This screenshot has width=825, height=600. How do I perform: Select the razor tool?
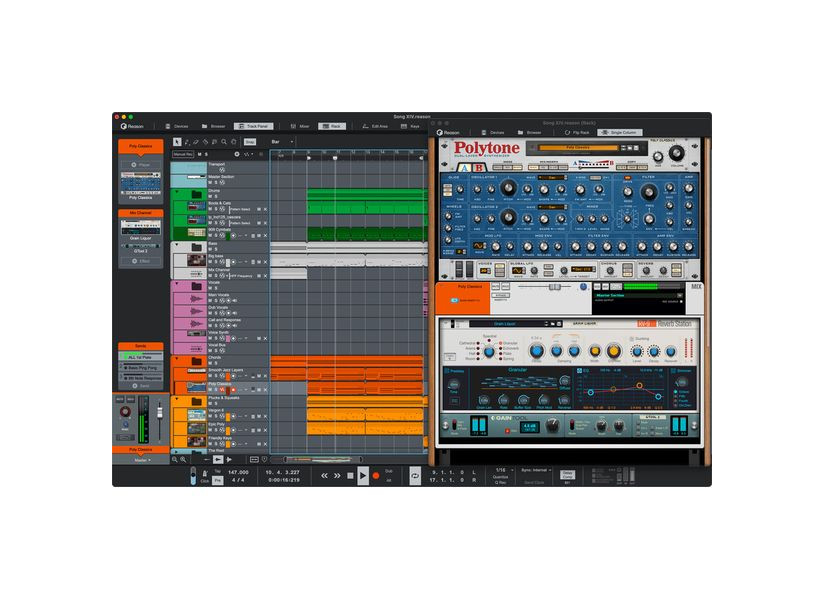pyautogui.click(x=205, y=142)
